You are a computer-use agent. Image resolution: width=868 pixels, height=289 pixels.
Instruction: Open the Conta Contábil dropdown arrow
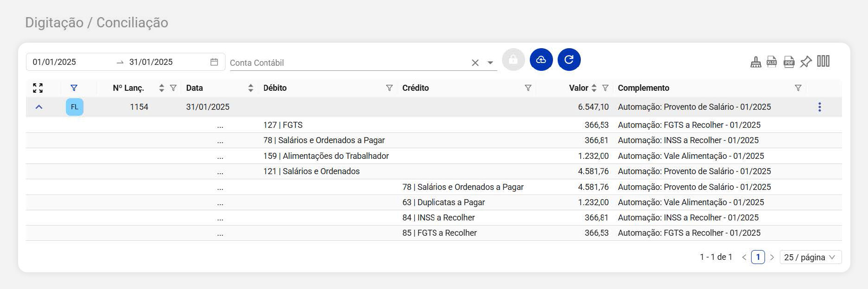pyautogui.click(x=490, y=63)
